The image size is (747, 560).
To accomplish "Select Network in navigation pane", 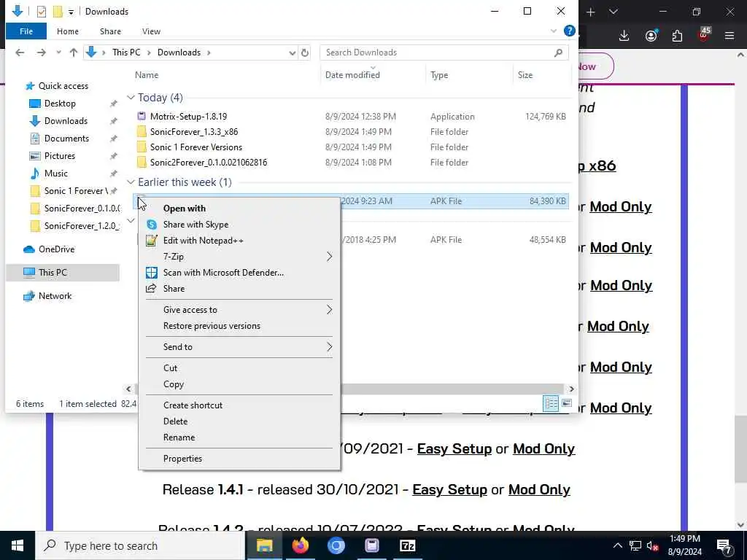I will tap(55, 296).
